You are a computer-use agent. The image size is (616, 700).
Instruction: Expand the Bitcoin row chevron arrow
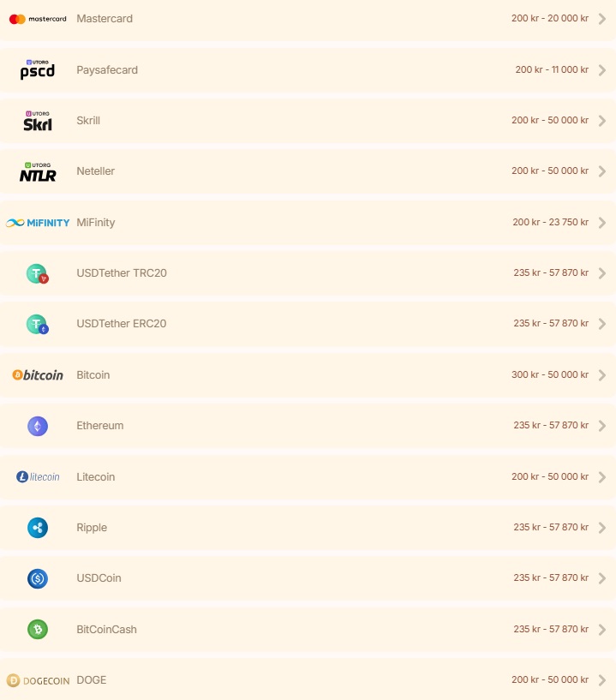point(602,375)
